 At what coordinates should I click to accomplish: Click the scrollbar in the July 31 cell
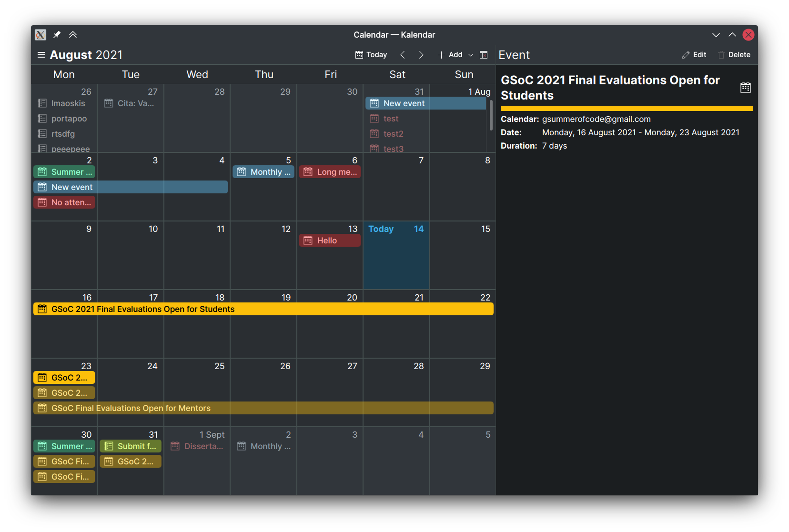pos(491,115)
